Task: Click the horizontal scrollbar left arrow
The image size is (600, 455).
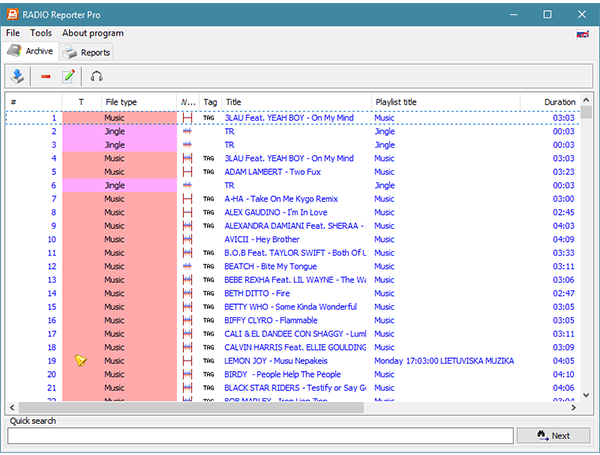Action: click(12, 408)
